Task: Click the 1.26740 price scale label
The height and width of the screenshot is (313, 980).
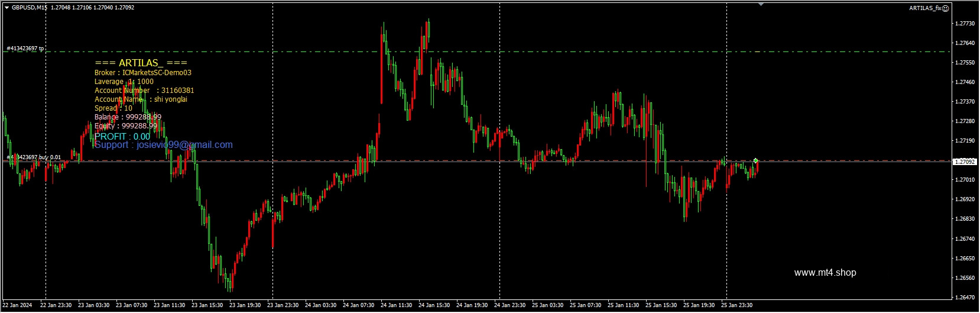Action: coord(965,239)
